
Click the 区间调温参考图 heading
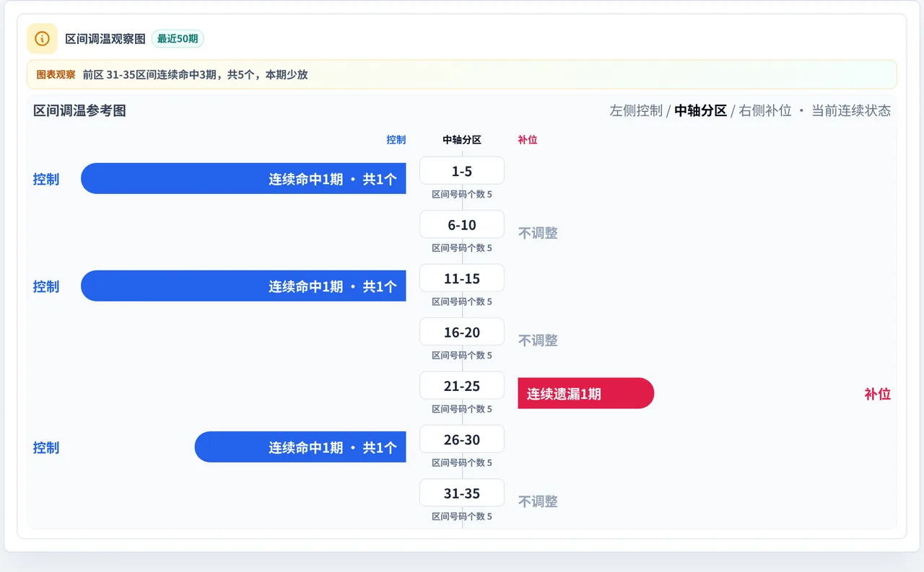pyautogui.click(x=79, y=110)
